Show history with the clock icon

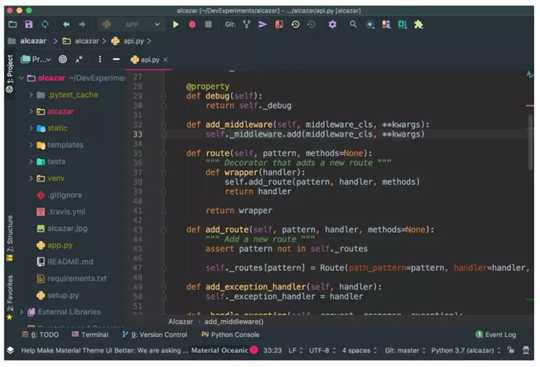(295, 24)
